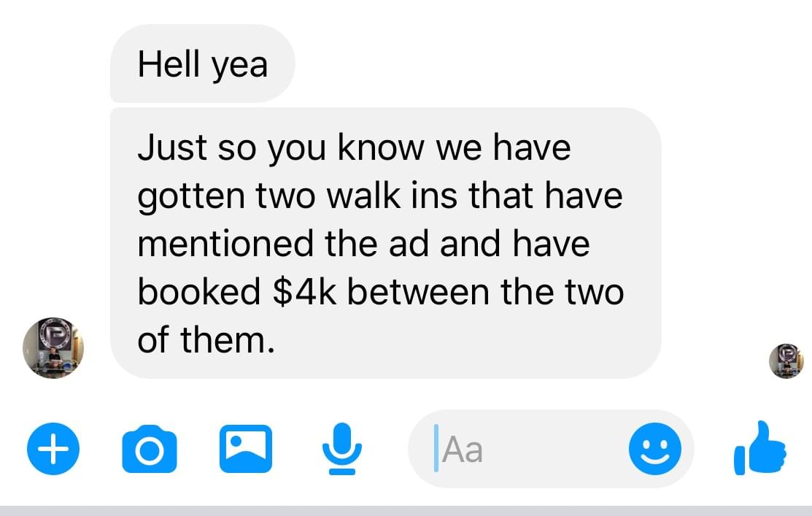Viewport: 812px width, 516px height.
Task: Select the "Hell yea" message bubble
Action: coord(203,63)
